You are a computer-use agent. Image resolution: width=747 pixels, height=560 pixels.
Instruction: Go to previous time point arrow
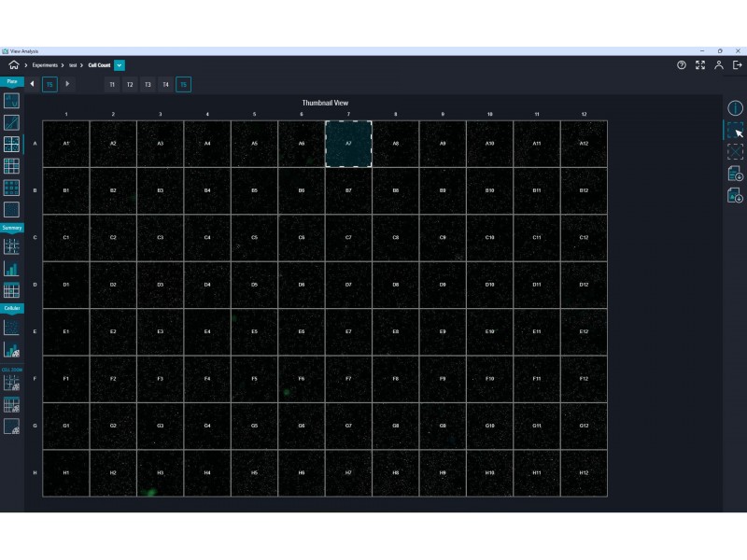32,84
